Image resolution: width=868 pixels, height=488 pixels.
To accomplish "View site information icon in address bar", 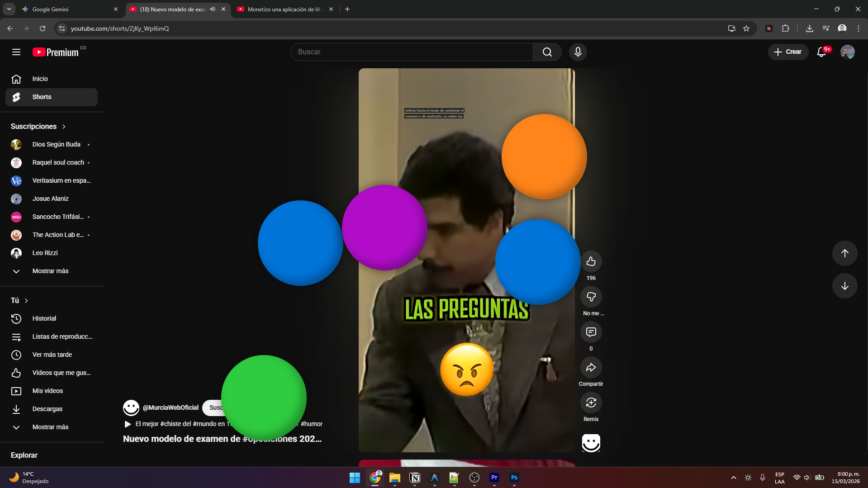I will tap(62, 28).
